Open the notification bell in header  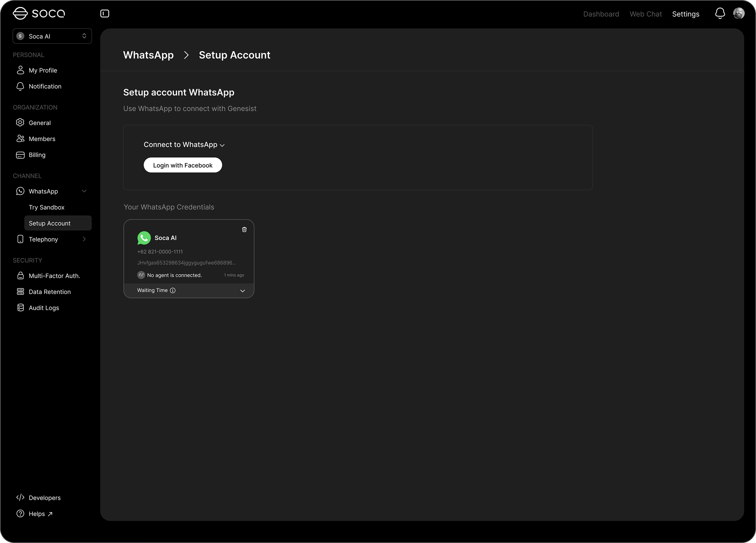[x=720, y=14]
